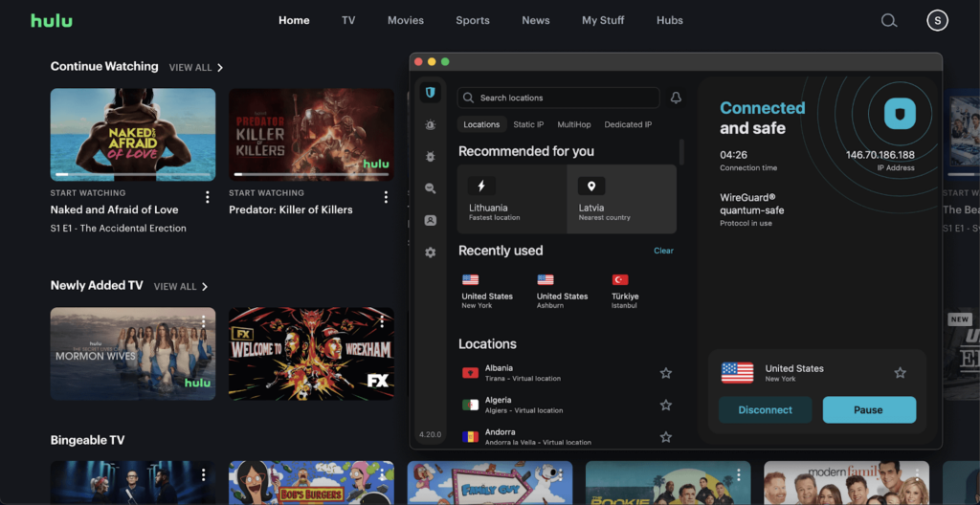This screenshot has width=980, height=505.
Task: Open Surfshark Search tool sidebar icon
Action: [430, 188]
